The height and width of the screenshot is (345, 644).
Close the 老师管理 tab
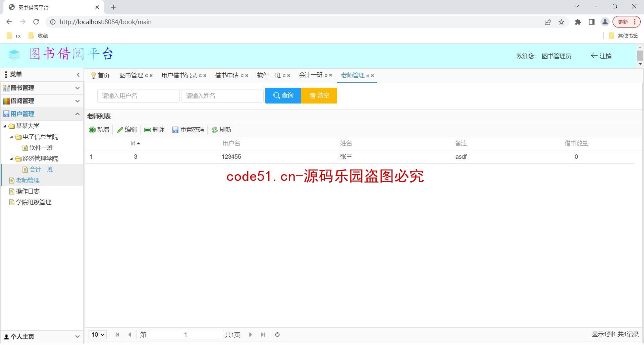pos(373,76)
